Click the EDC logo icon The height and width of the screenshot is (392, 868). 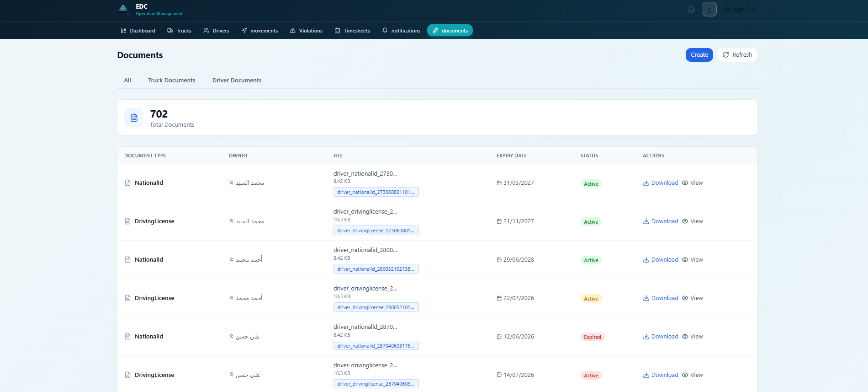123,9
